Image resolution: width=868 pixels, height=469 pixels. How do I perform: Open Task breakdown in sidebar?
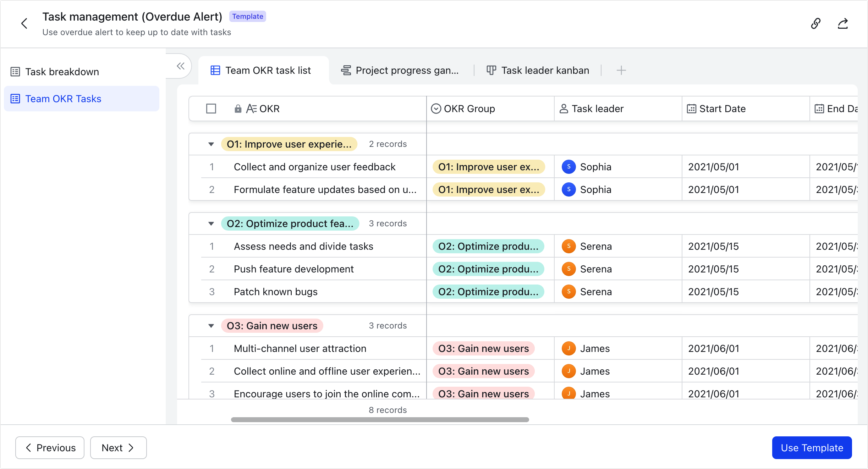[62, 72]
